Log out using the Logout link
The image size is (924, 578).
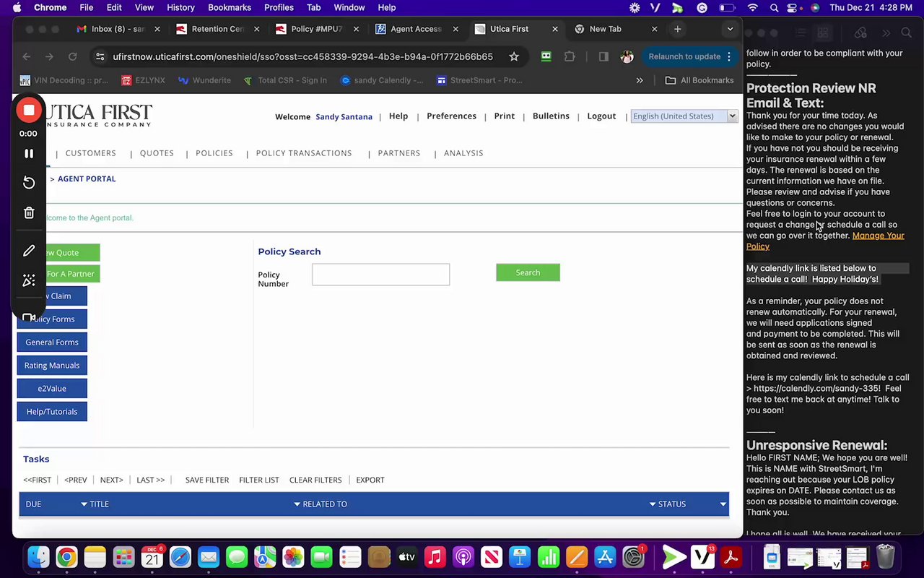(x=601, y=116)
